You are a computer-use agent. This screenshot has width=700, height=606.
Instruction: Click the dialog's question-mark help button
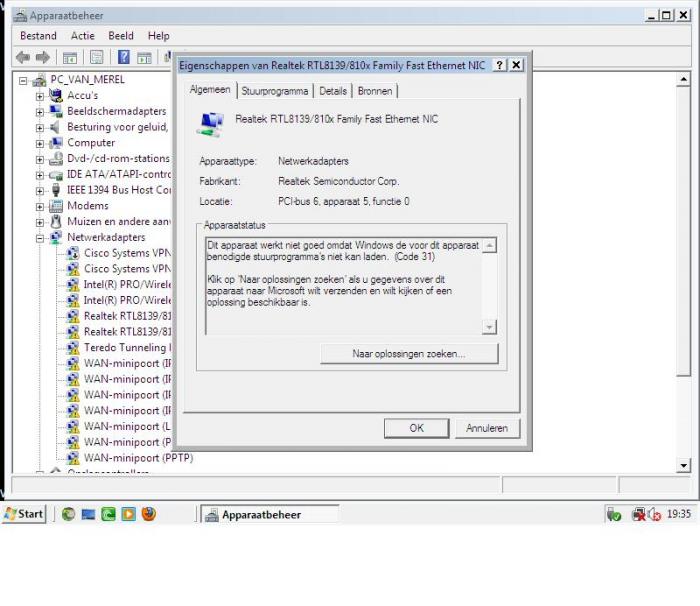coord(500,65)
